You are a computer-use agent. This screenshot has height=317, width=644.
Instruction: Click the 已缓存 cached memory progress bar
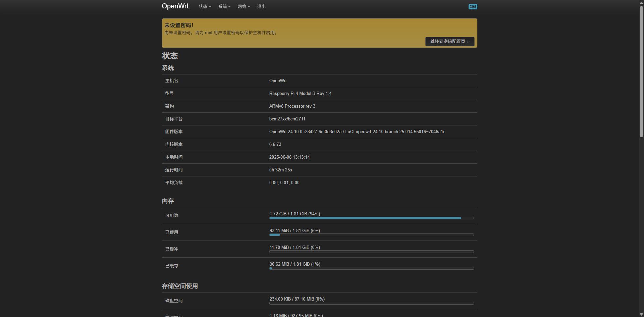pyautogui.click(x=371, y=268)
